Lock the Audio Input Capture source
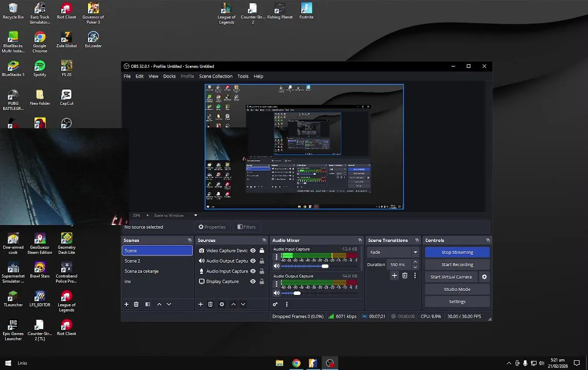The width and height of the screenshot is (588, 370). tap(262, 271)
